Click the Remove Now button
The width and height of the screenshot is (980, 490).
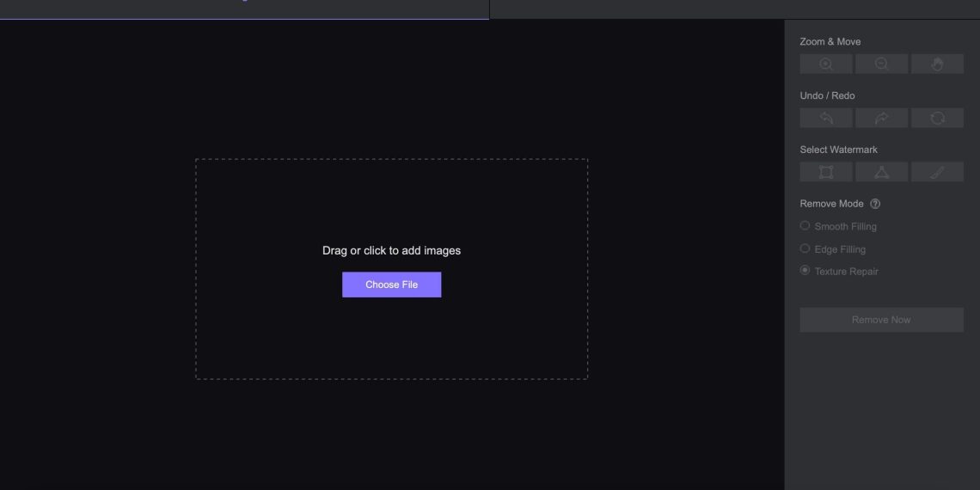point(881,320)
